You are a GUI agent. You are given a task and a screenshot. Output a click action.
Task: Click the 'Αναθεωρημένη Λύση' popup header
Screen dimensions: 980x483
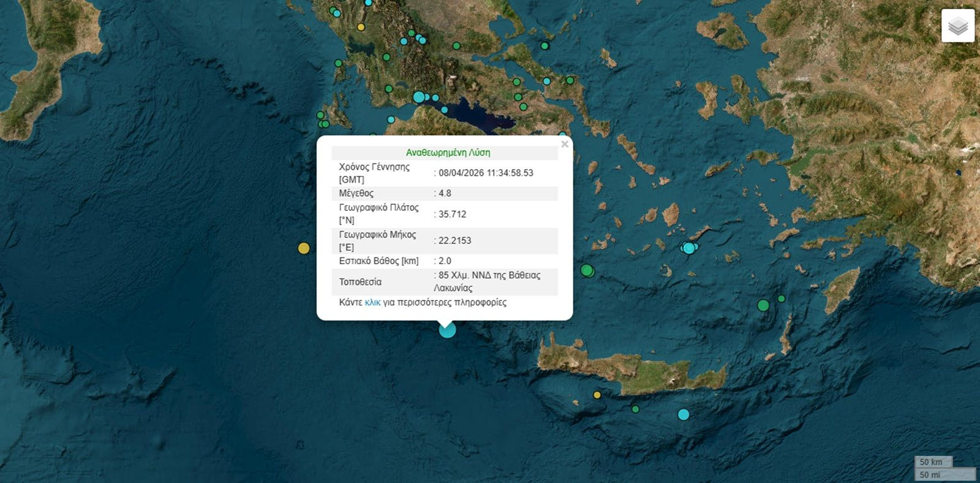coord(448,153)
